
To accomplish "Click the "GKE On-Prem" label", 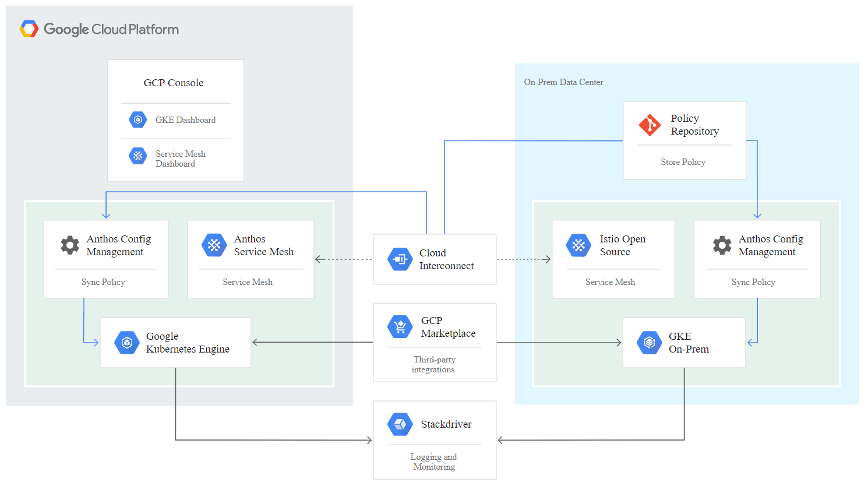I will pos(689,343).
